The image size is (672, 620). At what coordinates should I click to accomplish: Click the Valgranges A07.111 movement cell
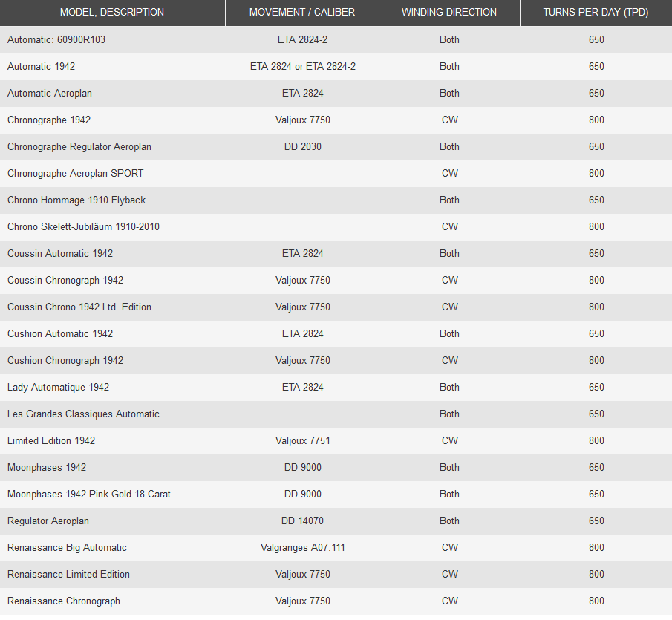point(303,548)
